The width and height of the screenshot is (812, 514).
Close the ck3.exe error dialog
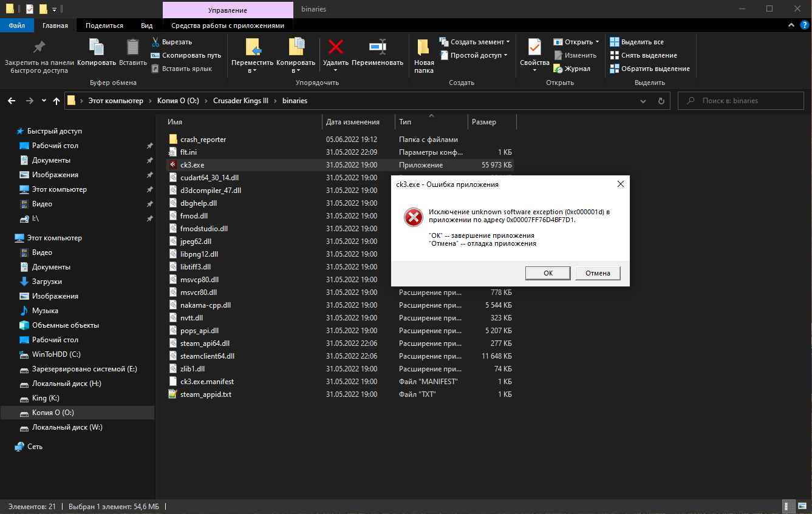(620, 184)
